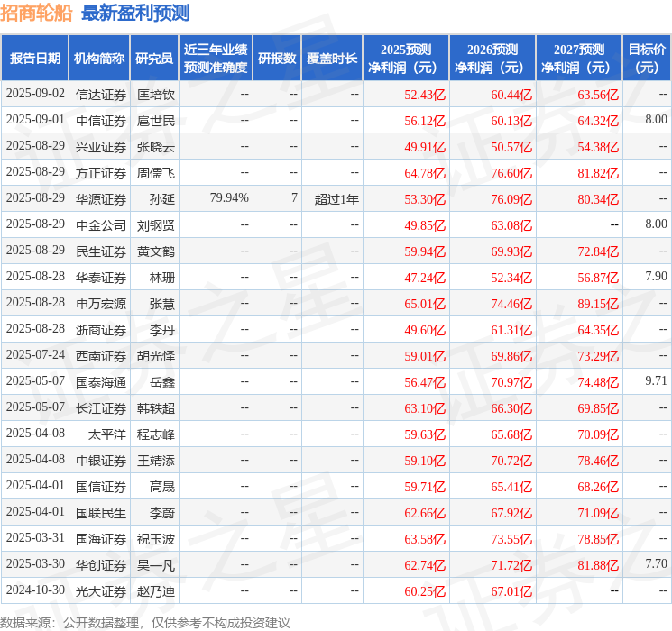Click the 89.15亿 forecast value
This screenshot has width=672, height=631.
pyautogui.click(x=598, y=304)
